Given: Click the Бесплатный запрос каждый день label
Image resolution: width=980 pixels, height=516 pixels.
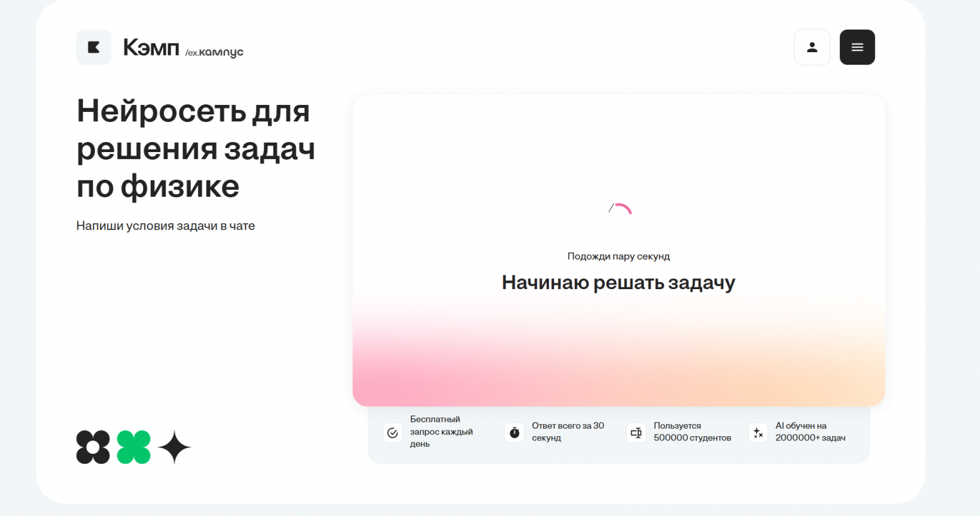Looking at the screenshot, I should point(441,432).
